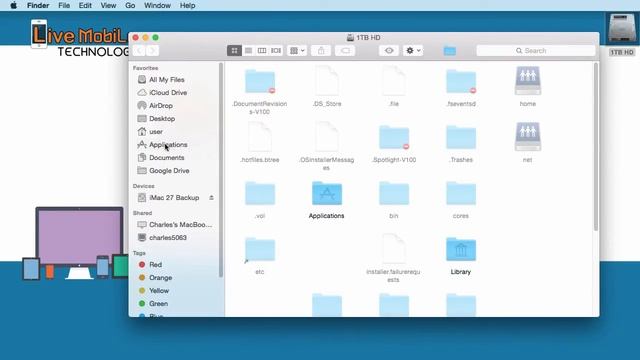
Task: Select the cores folder
Action: 461,193
